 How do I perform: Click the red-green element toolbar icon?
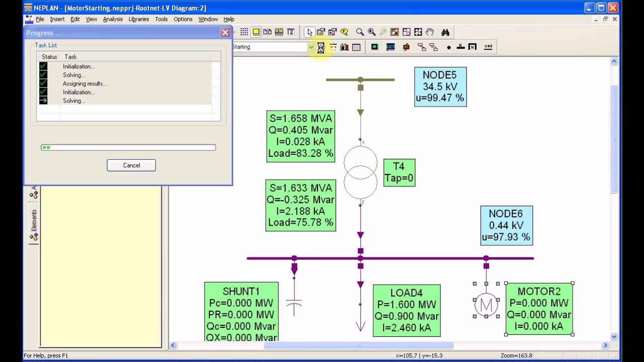tap(406, 47)
